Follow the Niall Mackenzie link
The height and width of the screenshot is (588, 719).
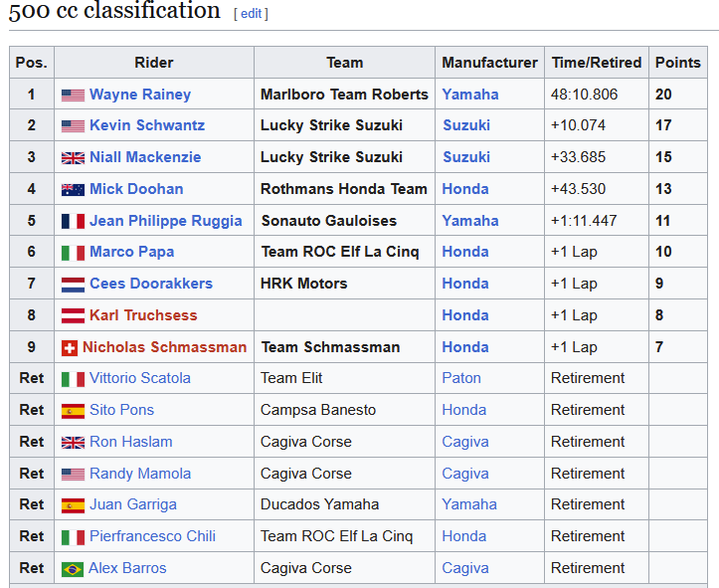(x=145, y=157)
